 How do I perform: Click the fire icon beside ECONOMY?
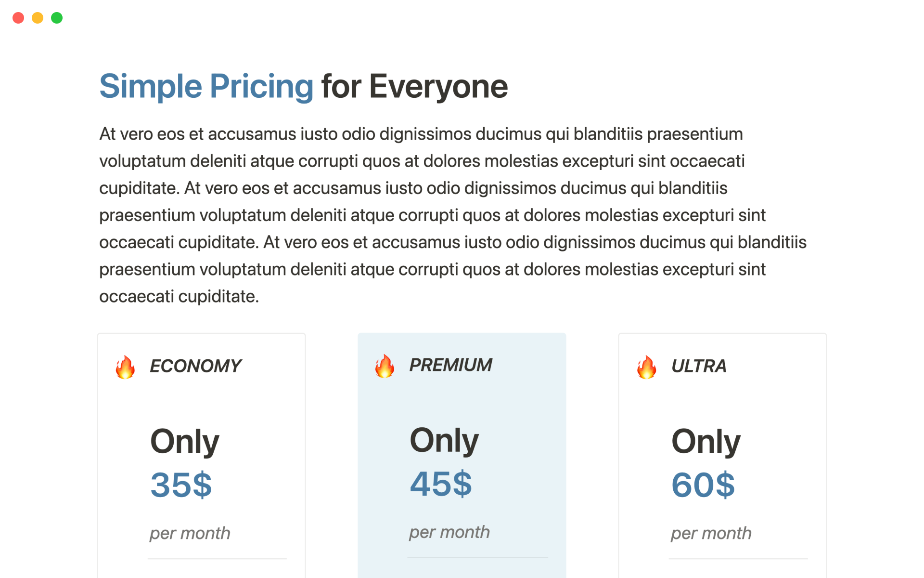click(x=125, y=367)
